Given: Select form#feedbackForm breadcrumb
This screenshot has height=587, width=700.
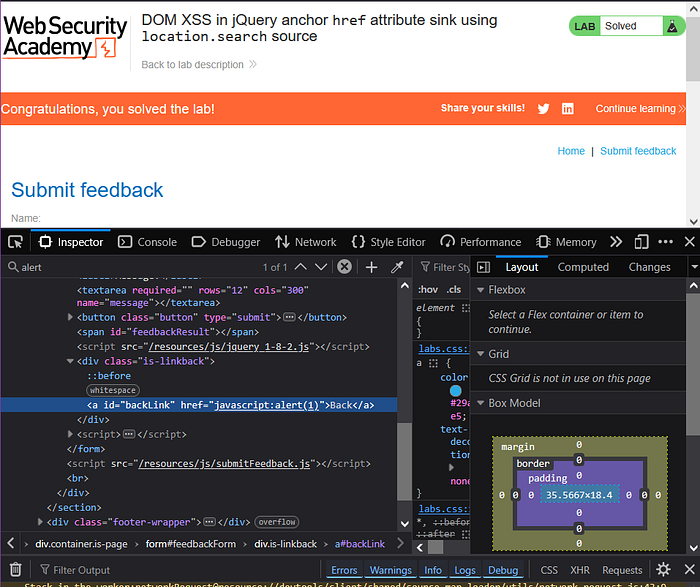Looking at the screenshot, I should [191, 544].
